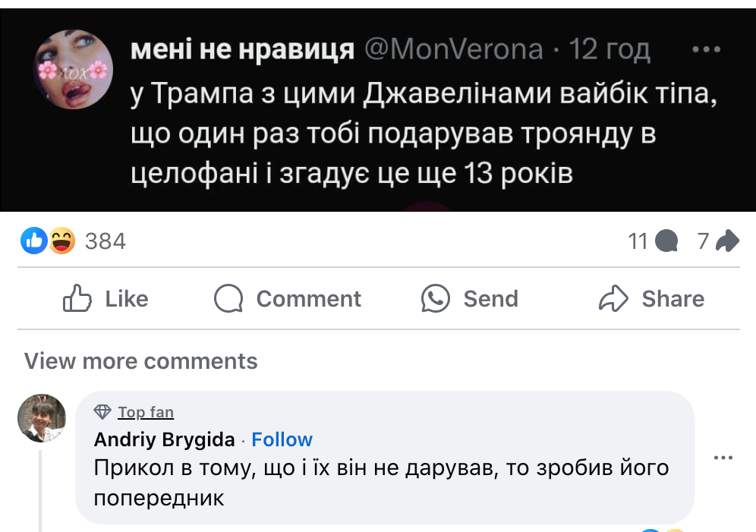Click the tweet's 12 год timestamp

tap(610, 50)
